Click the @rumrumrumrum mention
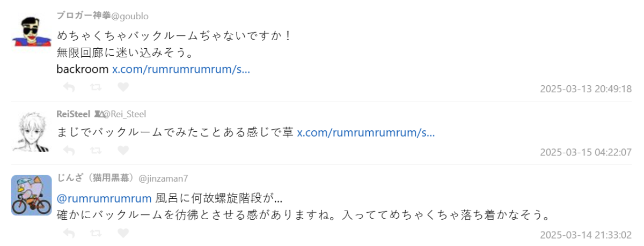The width and height of the screenshot is (644, 246). (x=104, y=199)
